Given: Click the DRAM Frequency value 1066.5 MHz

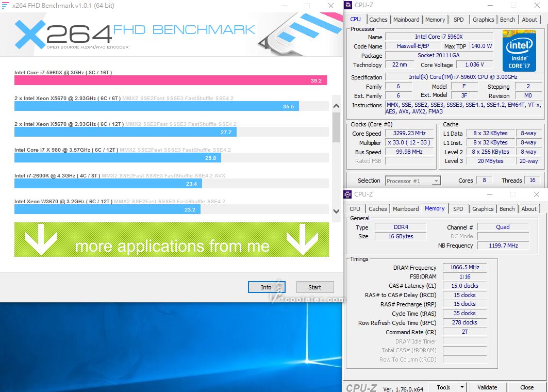Looking at the screenshot, I should [x=464, y=267].
